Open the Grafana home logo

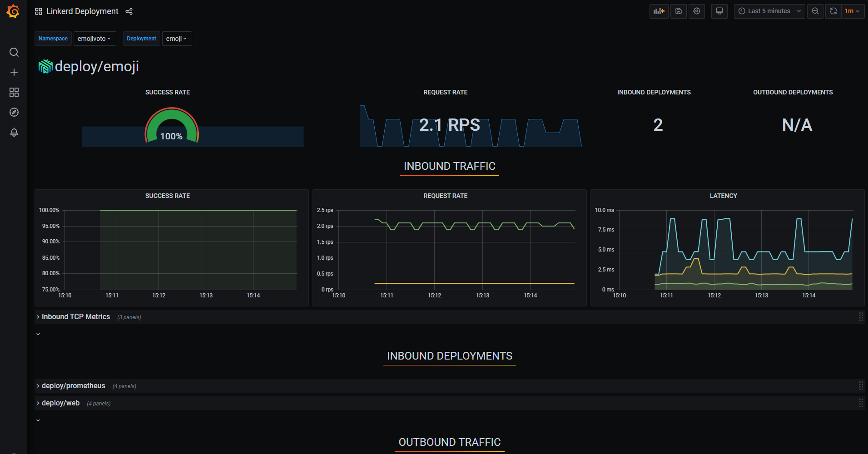[13, 11]
